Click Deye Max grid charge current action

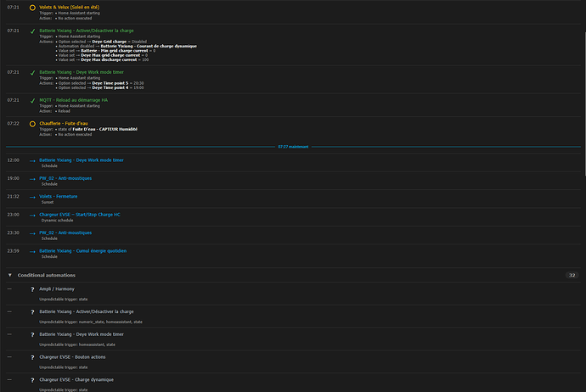tap(110, 55)
